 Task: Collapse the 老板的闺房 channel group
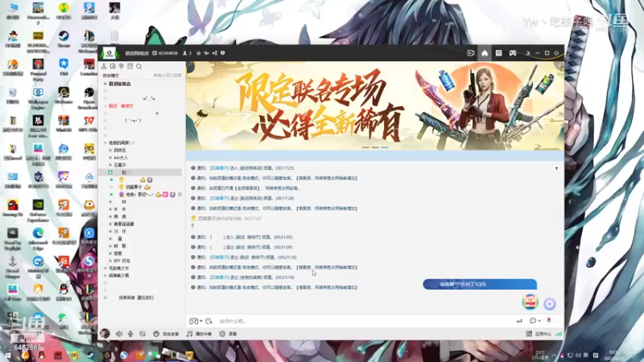105,142
